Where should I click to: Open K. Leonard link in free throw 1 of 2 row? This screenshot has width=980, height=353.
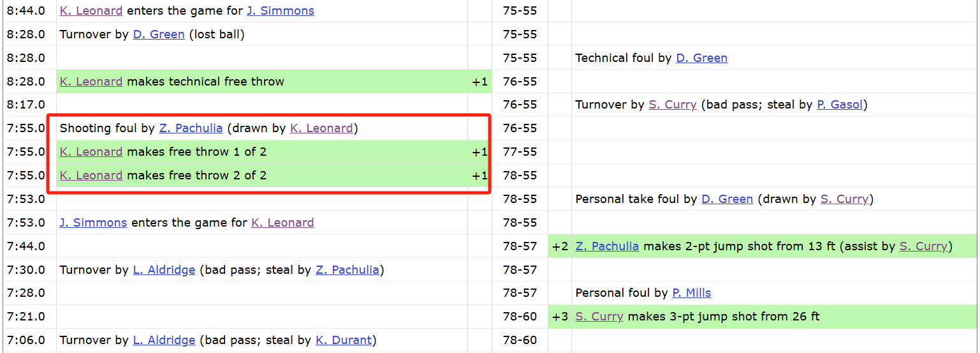(x=91, y=152)
